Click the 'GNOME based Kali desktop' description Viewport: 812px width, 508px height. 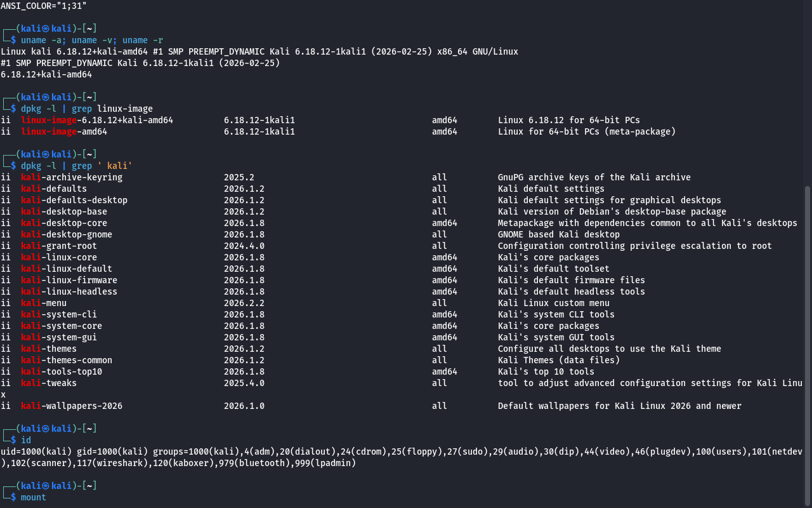559,234
